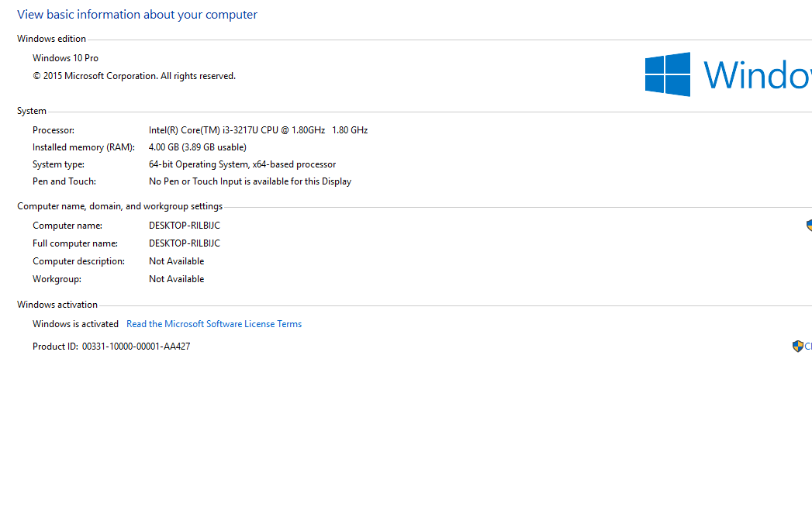
Task: Click the Intel Core i3-3217U processor value
Action: 258,130
